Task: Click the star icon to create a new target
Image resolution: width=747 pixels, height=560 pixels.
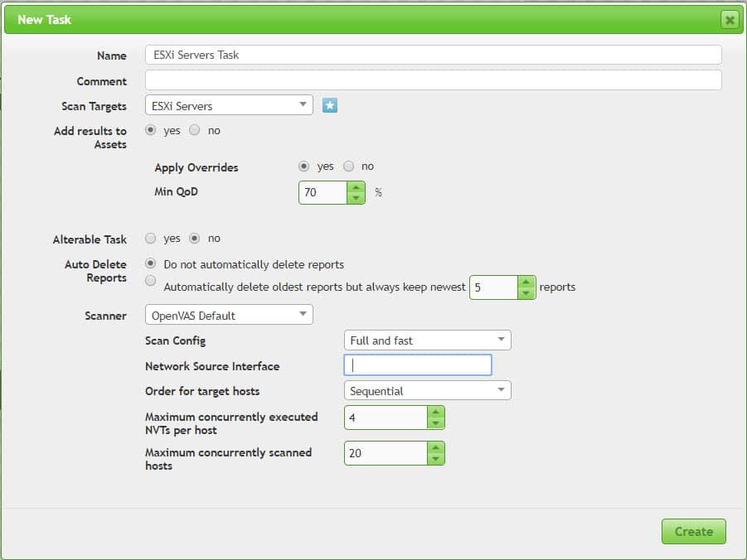Action: click(330, 105)
